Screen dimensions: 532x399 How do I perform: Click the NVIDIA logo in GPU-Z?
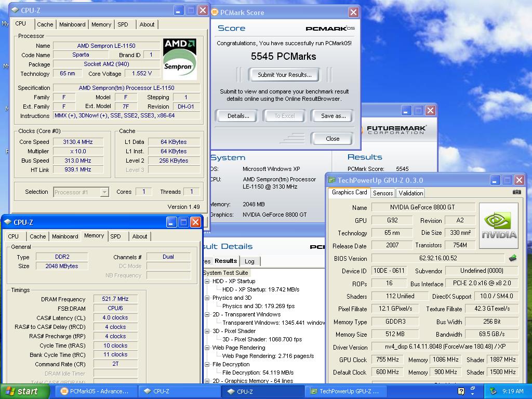pyautogui.click(x=498, y=225)
